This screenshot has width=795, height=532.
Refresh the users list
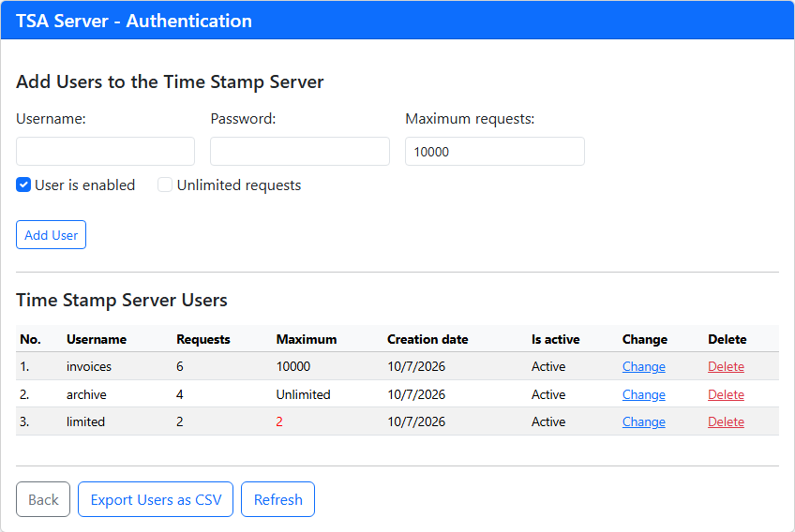click(x=277, y=499)
